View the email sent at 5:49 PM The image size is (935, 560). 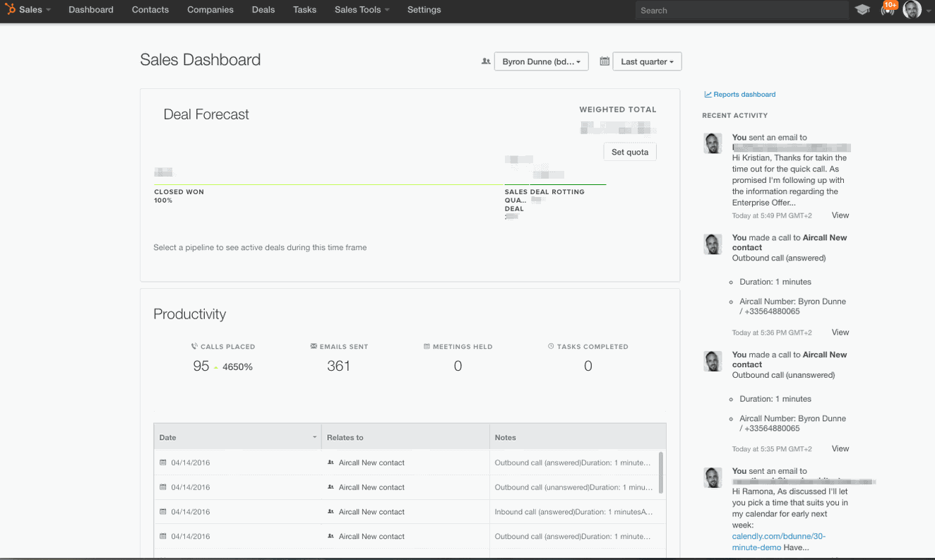[840, 215]
